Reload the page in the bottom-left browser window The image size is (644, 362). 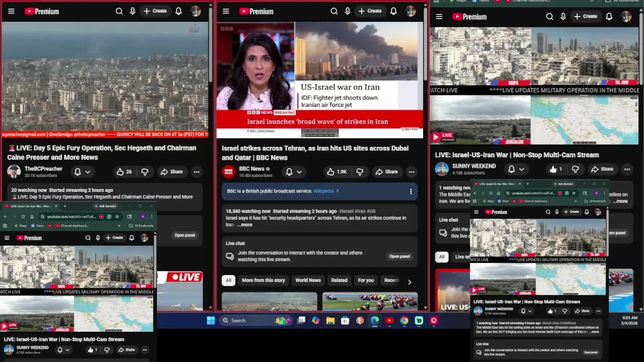tap(23, 217)
